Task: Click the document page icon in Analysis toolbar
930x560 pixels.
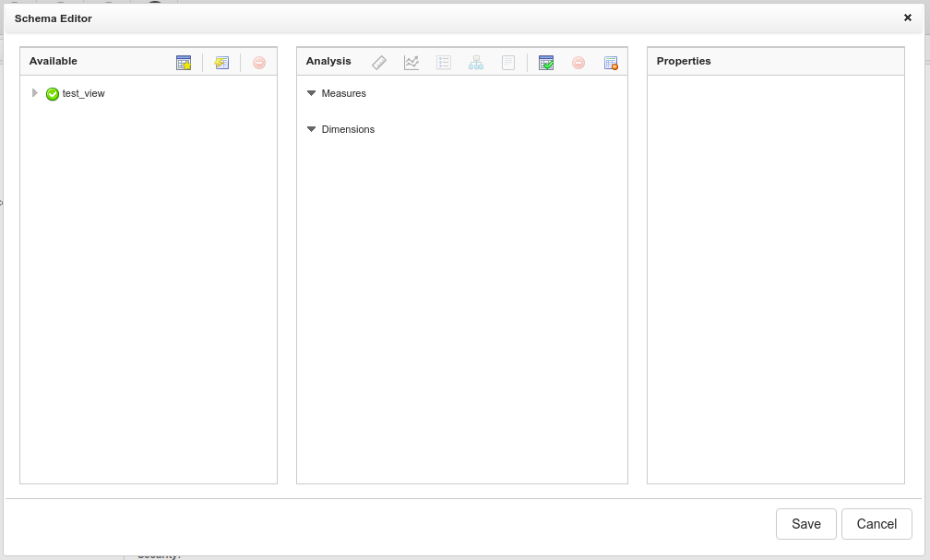Action: 507,63
